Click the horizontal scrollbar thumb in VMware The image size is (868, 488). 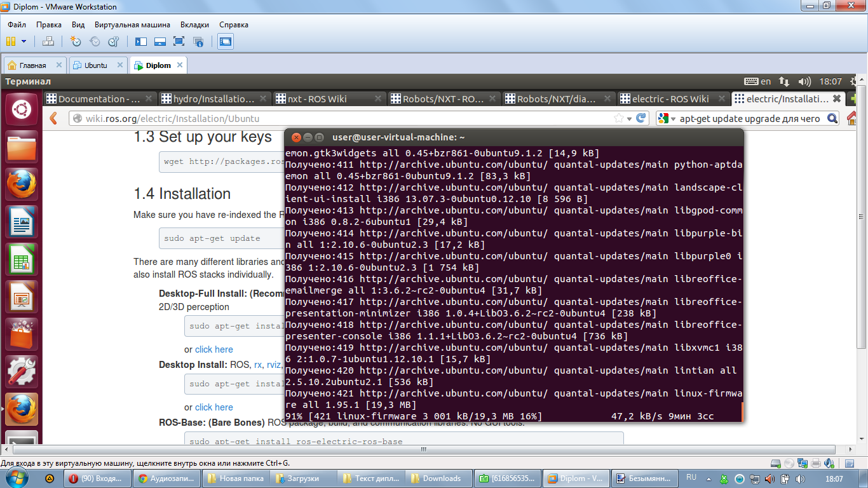click(423, 450)
